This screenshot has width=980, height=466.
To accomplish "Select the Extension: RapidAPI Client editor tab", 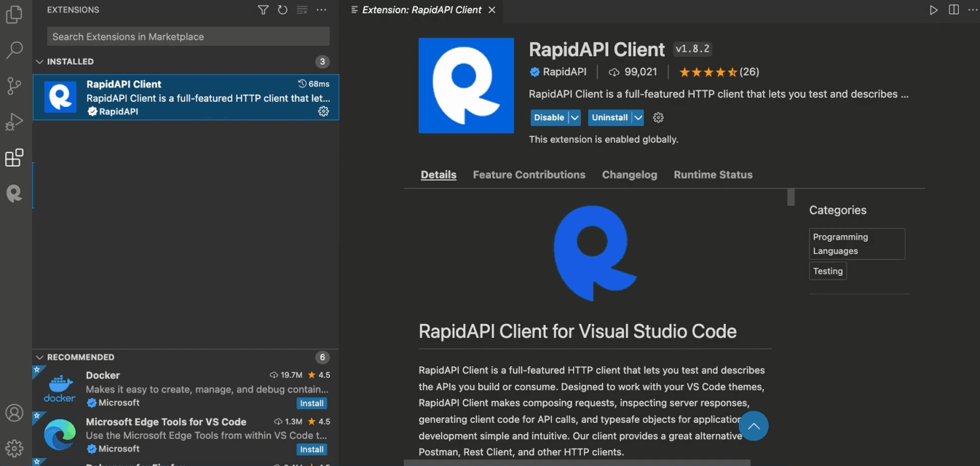I will point(422,10).
